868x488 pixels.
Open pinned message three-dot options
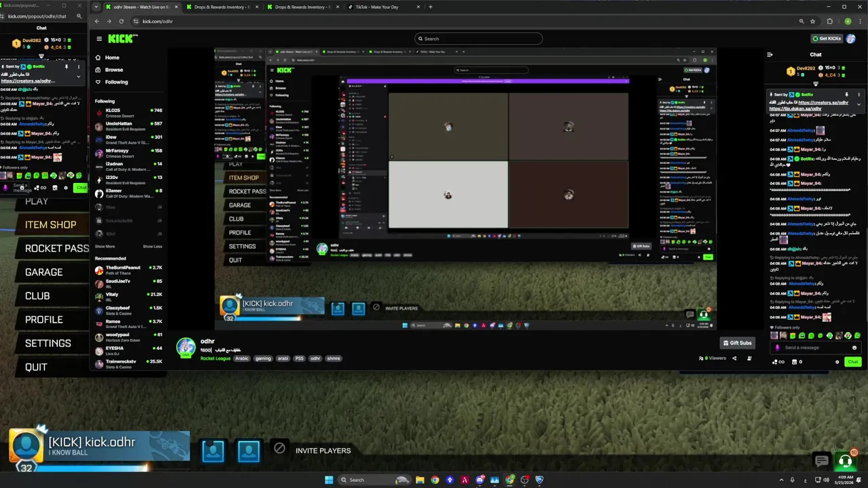coord(858,95)
